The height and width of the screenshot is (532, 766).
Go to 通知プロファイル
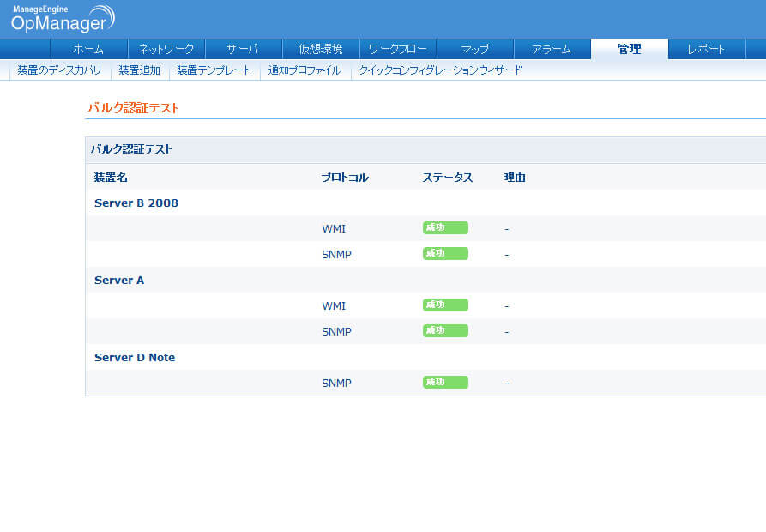(305, 70)
